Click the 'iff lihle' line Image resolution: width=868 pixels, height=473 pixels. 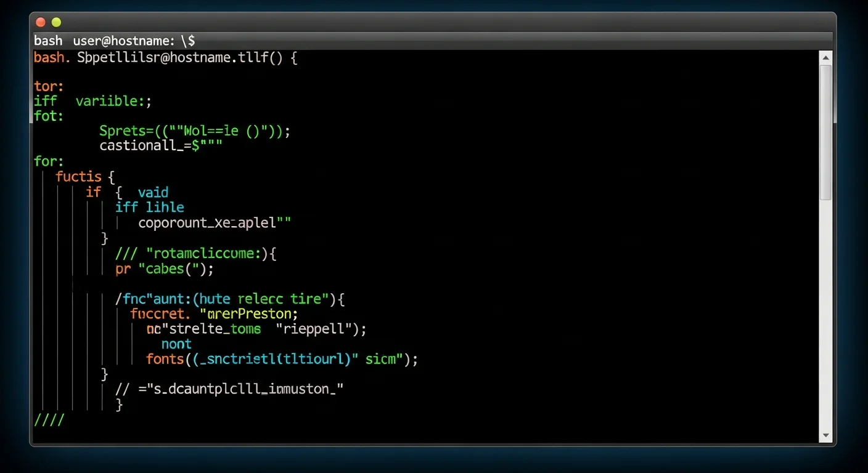[x=149, y=208]
